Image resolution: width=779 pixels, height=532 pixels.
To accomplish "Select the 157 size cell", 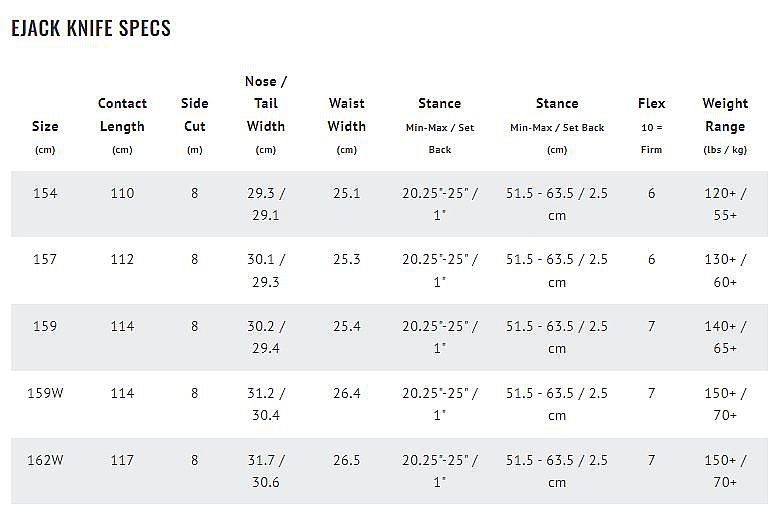I will click(x=45, y=259).
